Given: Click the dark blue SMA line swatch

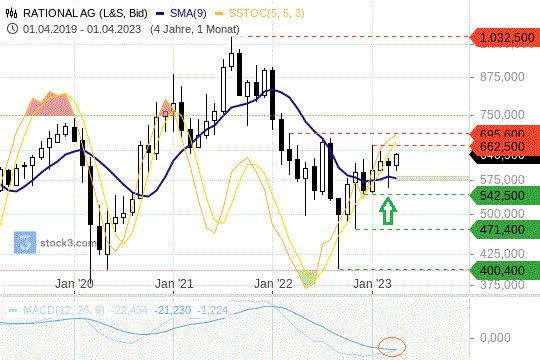Looking at the screenshot, I should 160,14.
